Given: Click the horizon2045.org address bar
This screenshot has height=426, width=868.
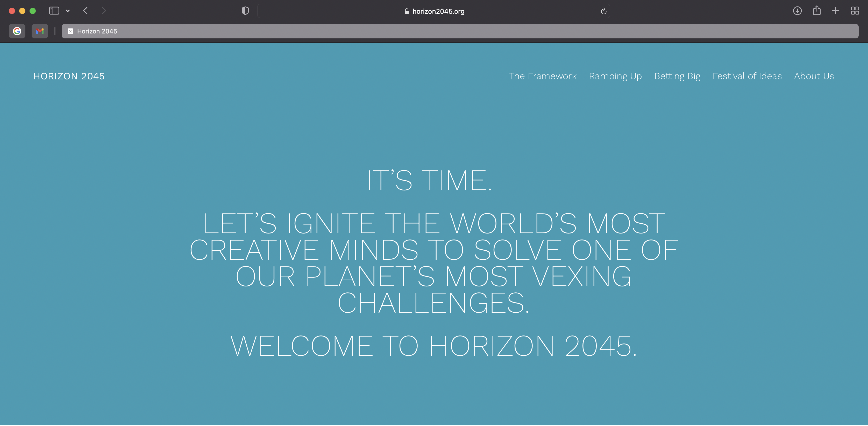Looking at the screenshot, I should pos(438,11).
